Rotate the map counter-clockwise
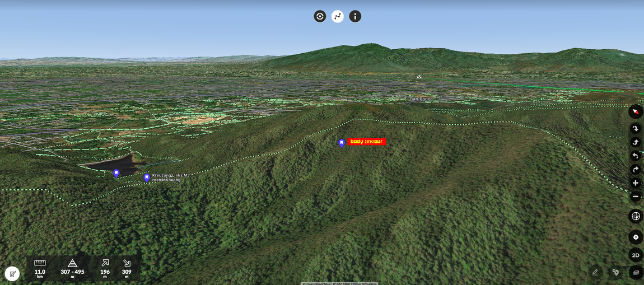The image size is (644, 285). [635, 156]
